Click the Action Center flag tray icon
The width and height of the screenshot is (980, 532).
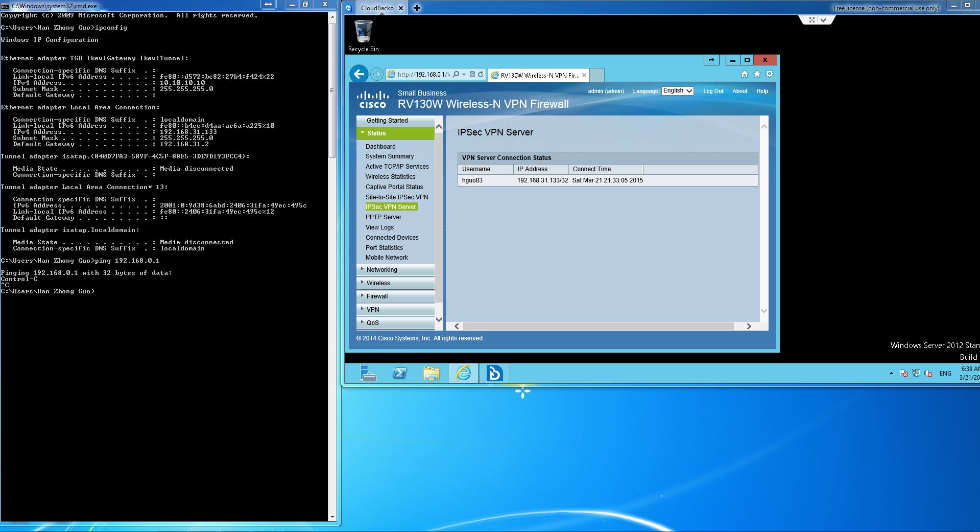(x=903, y=374)
